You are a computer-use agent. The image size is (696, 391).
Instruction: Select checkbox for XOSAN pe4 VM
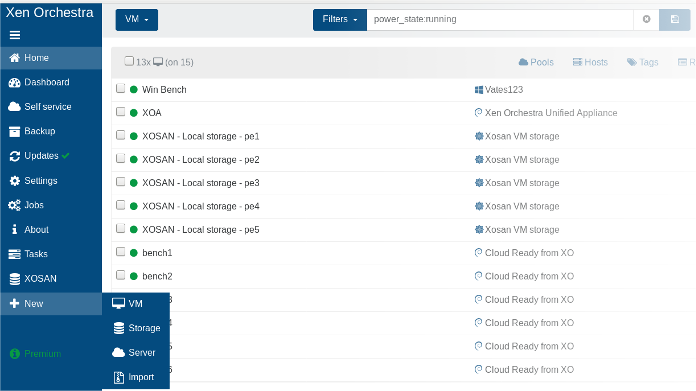[120, 205]
